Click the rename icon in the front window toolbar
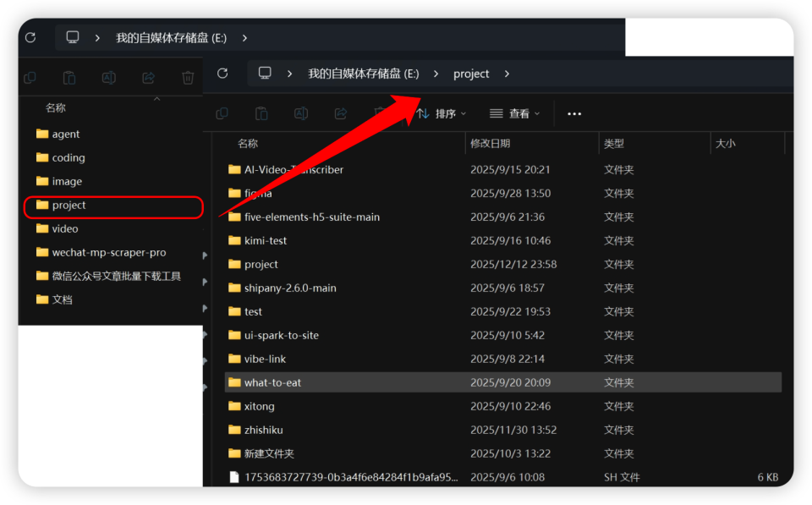This screenshot has width=812, height=505. (301, 113)
